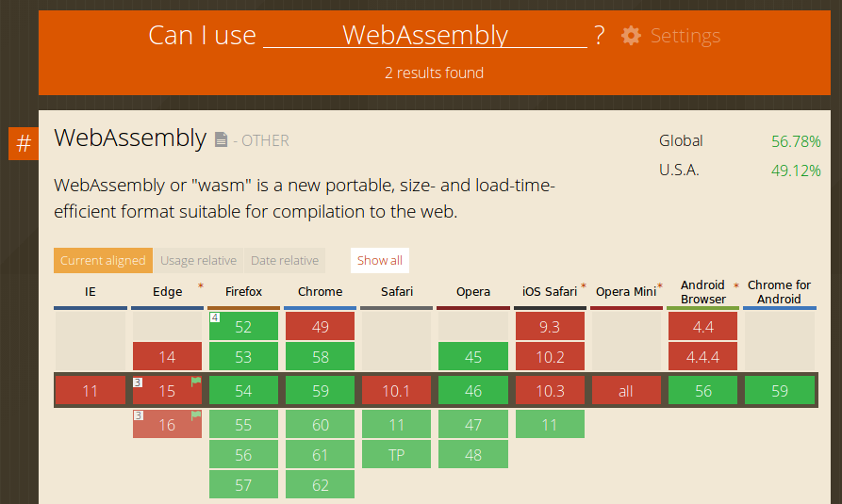This screenshot has height=504, width=842.
Task: Click the green flag on Edge 16
Action: point(196,415)
